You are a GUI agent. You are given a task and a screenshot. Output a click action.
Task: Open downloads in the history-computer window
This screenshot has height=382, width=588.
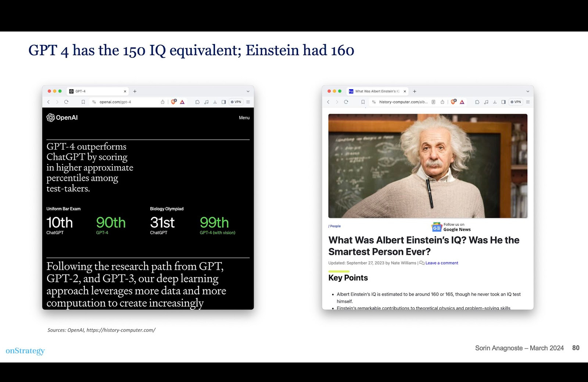(x=495, y=102)
